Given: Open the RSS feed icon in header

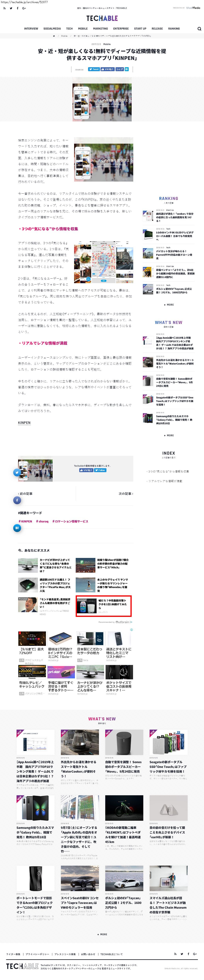Looking at the screenshot, I should tap(4, 8).
